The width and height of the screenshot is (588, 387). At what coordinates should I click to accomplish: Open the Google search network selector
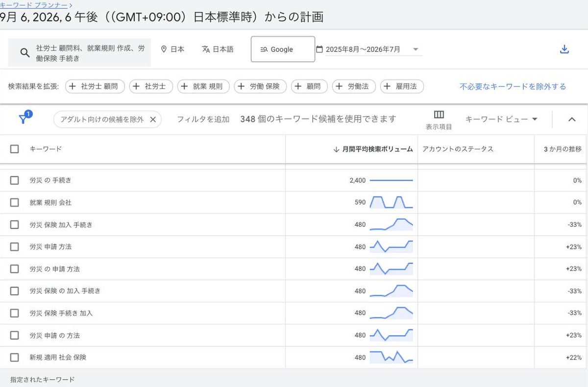[x=283, y=49]
